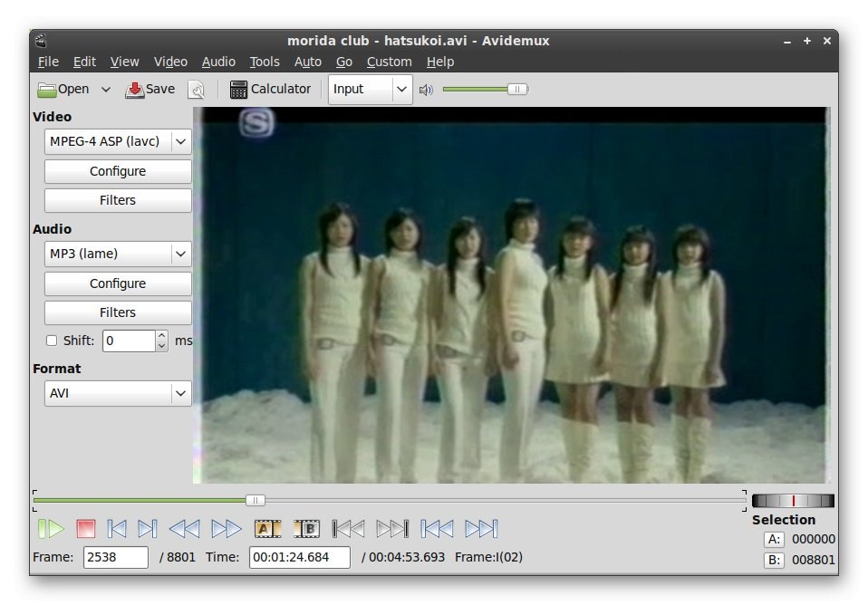
Task: Set selection marker B
Action: point(306,529)
